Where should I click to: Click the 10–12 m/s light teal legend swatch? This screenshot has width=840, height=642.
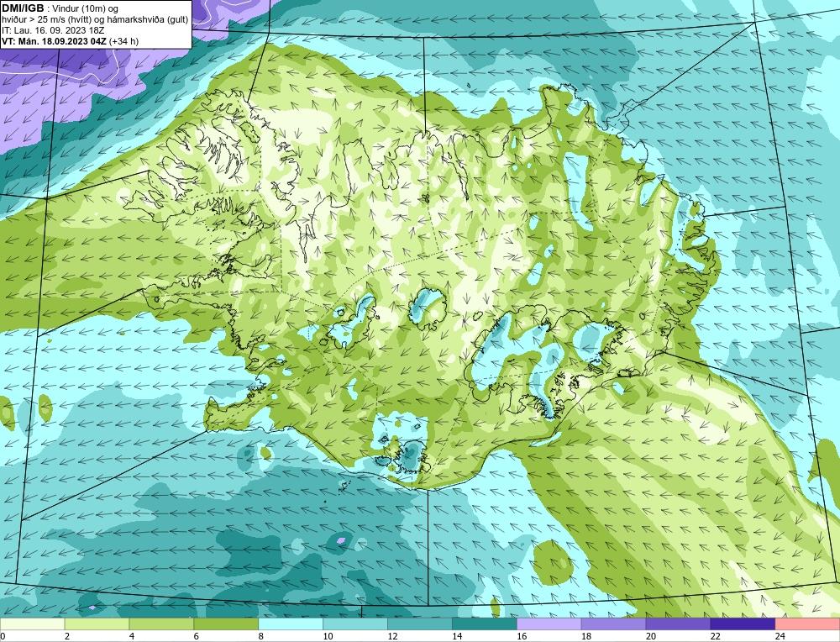(x=355, y=624)
